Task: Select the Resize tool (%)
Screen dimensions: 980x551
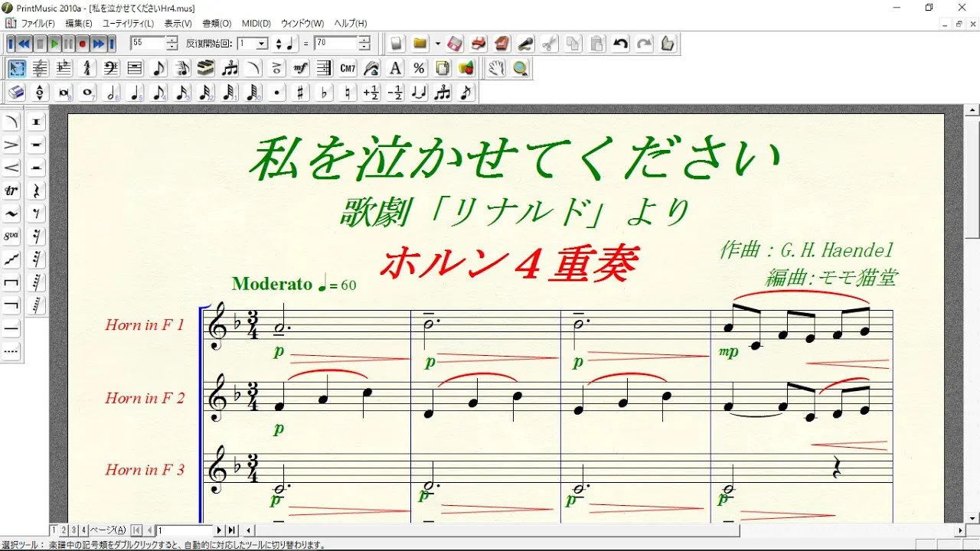Action: tap(420, 68)
